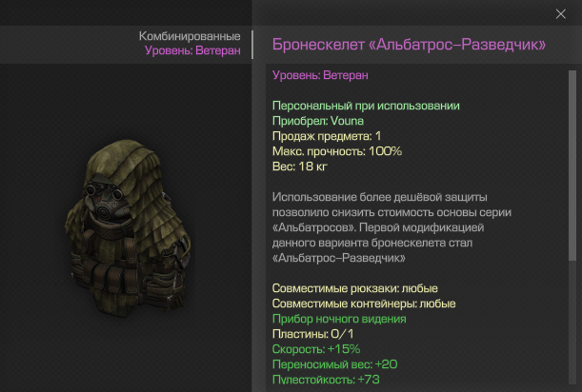
Task: Click the Продаж предмета: 1 line
Action: [x=327, y=136]
